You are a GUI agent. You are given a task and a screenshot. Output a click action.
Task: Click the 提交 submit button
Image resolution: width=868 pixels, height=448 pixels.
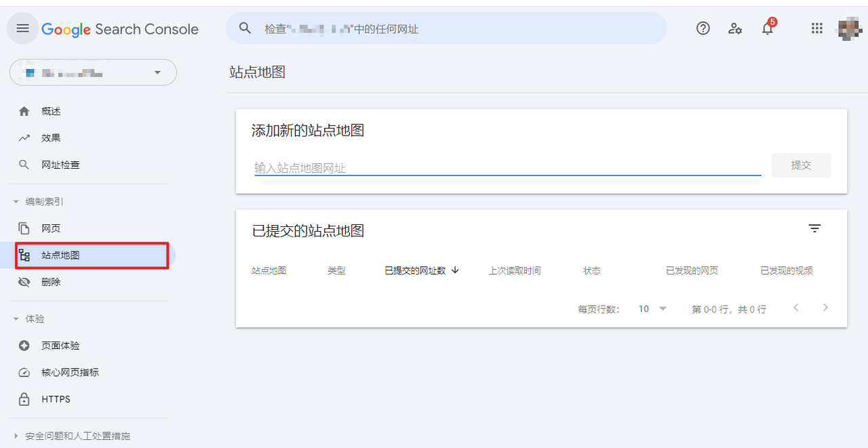pyautogui.click(x=801, y=165)
